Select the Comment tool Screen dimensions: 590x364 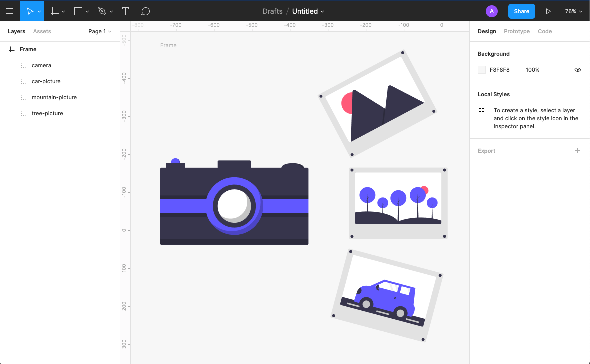tap(145, 11)
